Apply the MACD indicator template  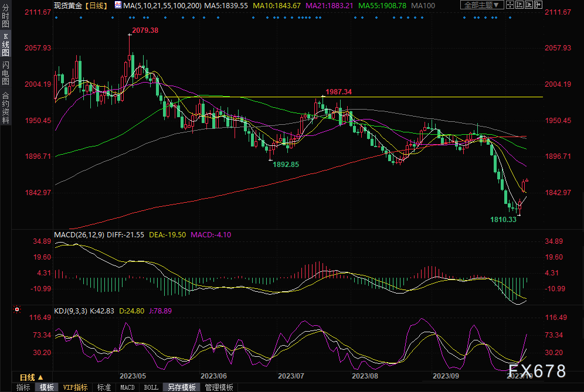127,387
